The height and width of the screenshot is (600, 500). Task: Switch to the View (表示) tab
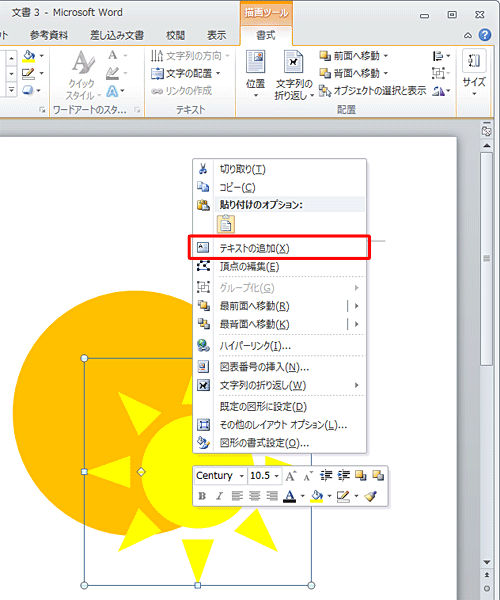pyautogui.click(x=217, y=36)
